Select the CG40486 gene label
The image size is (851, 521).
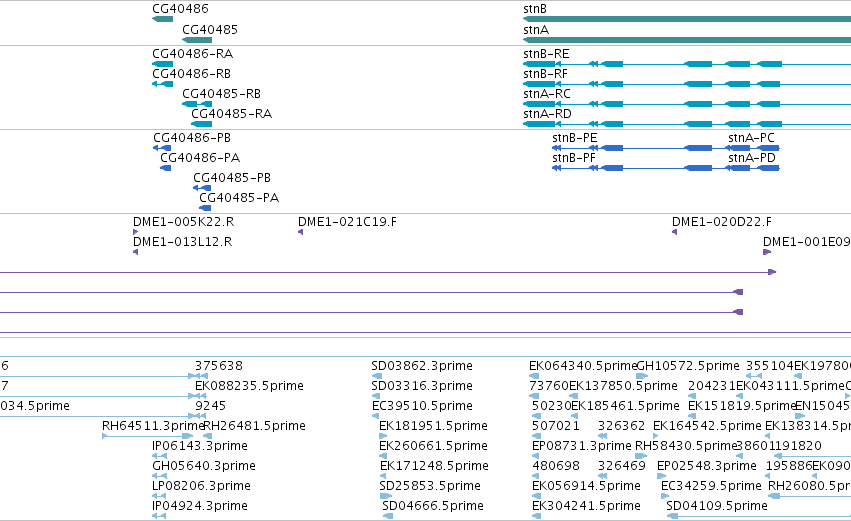[180, 9]
